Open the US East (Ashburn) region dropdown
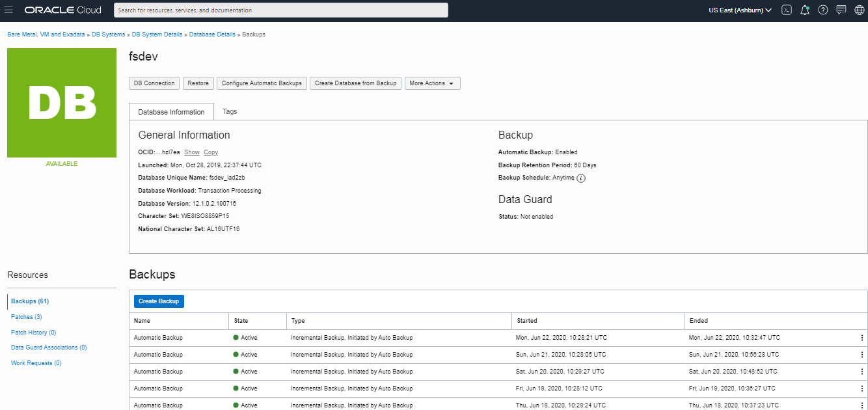The width and height of the screenshot is (868, 410). 739,10
